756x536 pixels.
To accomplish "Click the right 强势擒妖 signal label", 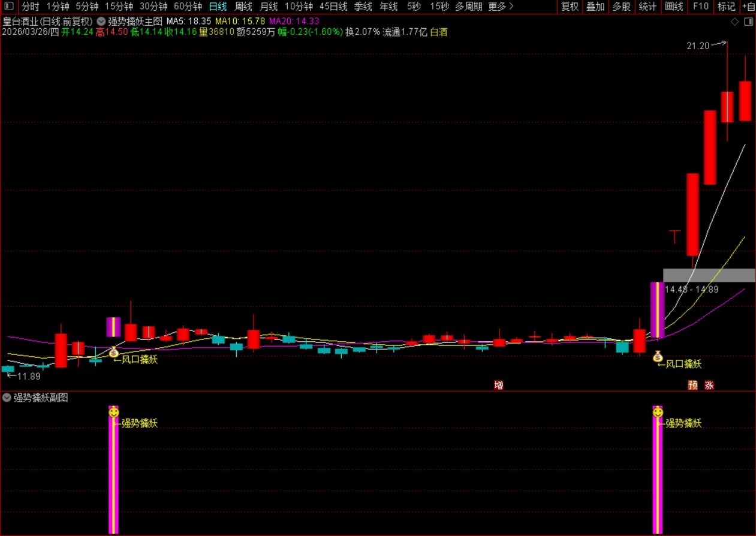I will (x=683, y=423).
